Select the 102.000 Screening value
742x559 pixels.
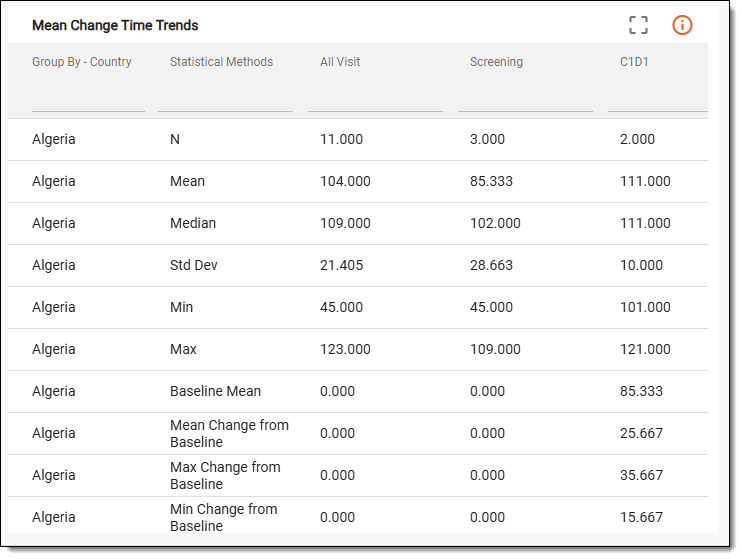pos(495,223)
